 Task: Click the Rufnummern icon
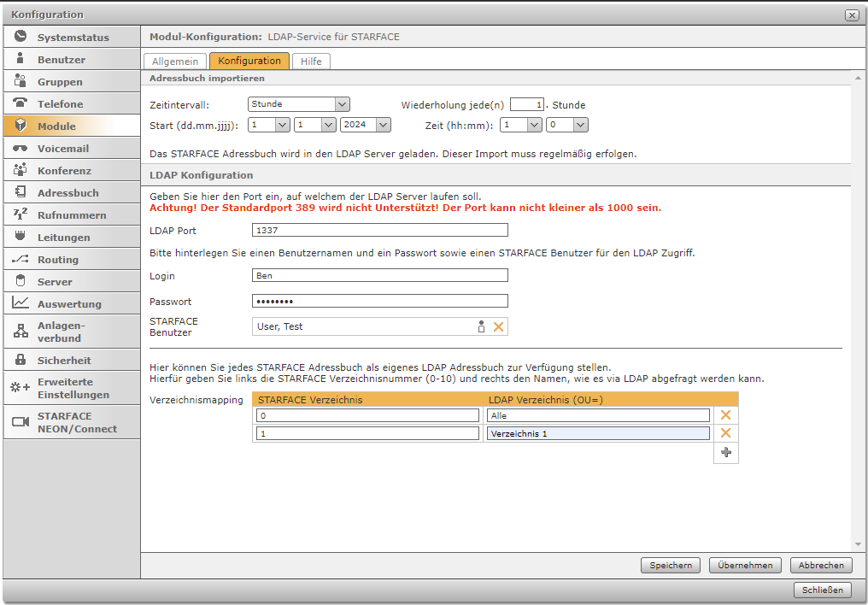click(21, 214)
